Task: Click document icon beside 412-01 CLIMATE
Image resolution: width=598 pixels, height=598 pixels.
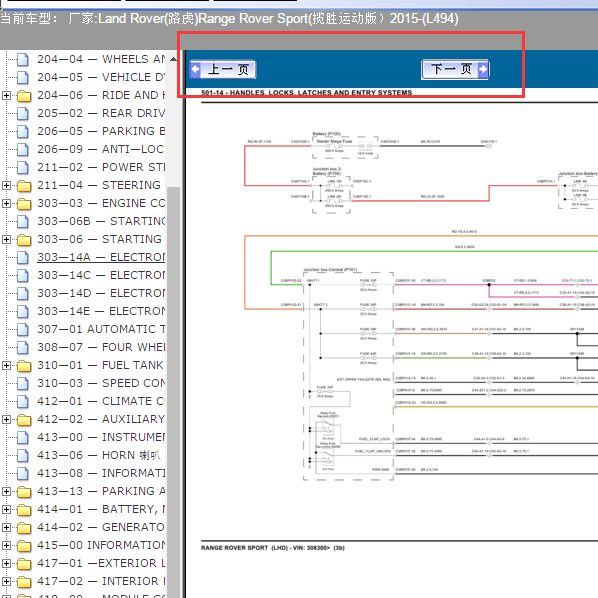Action: click(x=23, y=402)
